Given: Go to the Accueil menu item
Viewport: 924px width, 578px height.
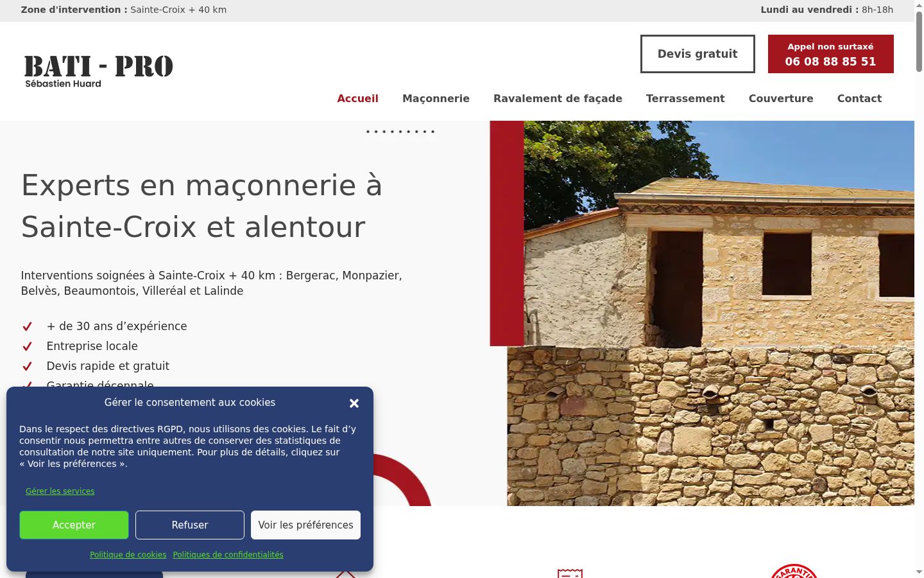Looking at the screenshot, I should [x=358, y=98].
